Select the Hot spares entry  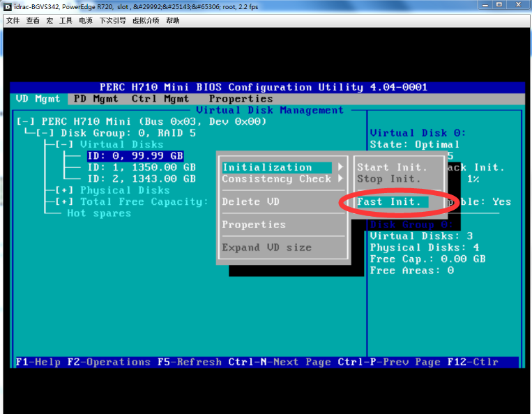99,213
